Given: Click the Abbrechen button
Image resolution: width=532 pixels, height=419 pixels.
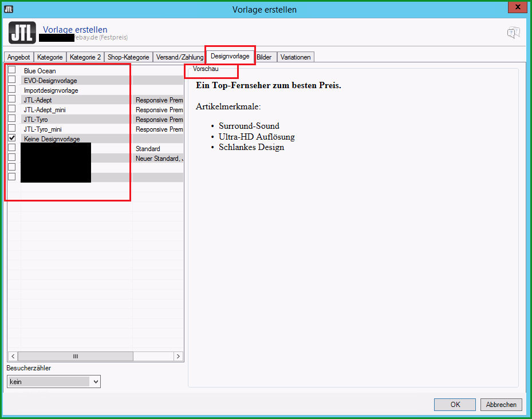Looking at the screenshot, I should (501, 405).
